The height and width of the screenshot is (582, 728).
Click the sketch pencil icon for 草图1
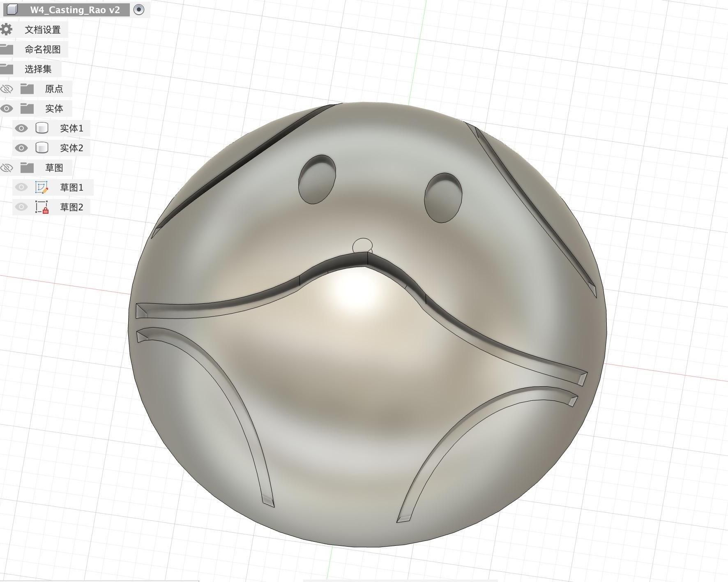[42, 187]
